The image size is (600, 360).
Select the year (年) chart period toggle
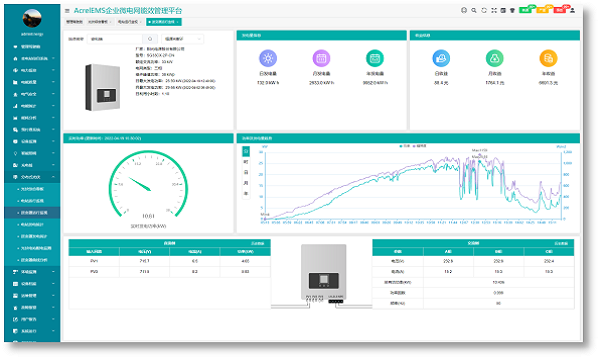[246, 194]
